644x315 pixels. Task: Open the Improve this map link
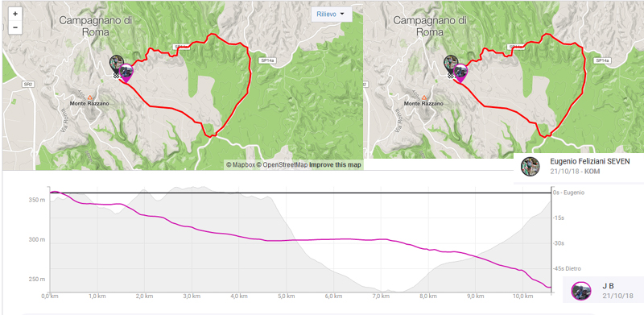click(x=335, y=165)
